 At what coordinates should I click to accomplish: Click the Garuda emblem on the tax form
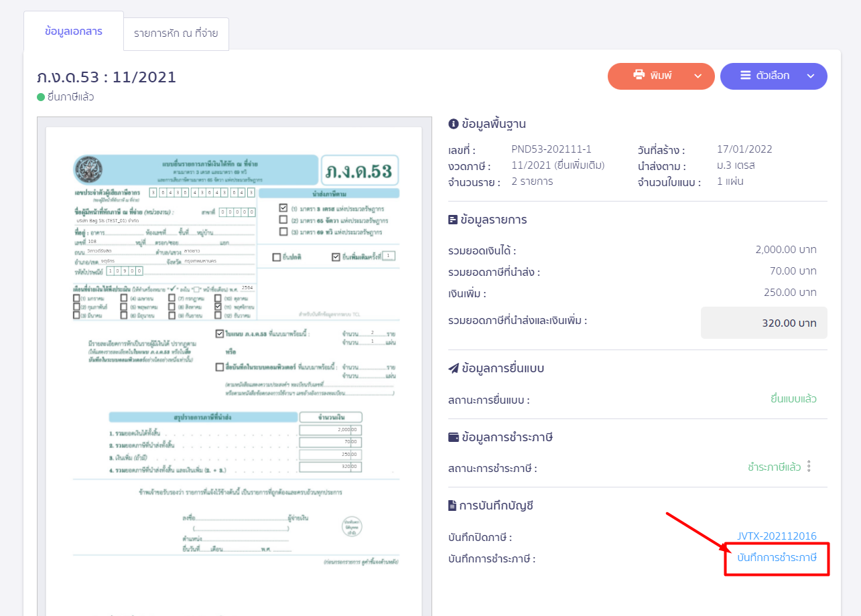pos(88,170)
